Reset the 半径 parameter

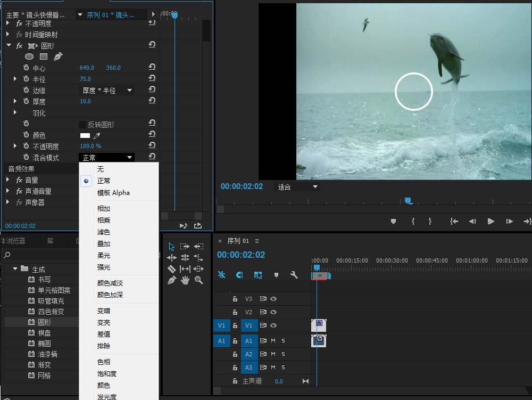[x=152, y=78]
